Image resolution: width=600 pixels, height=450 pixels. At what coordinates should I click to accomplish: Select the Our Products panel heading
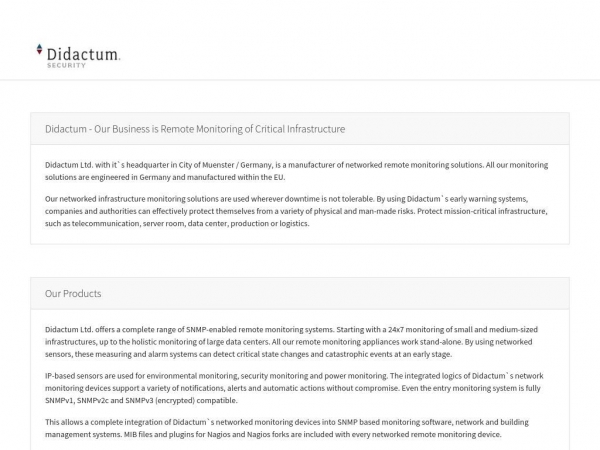tap(73, 293)
